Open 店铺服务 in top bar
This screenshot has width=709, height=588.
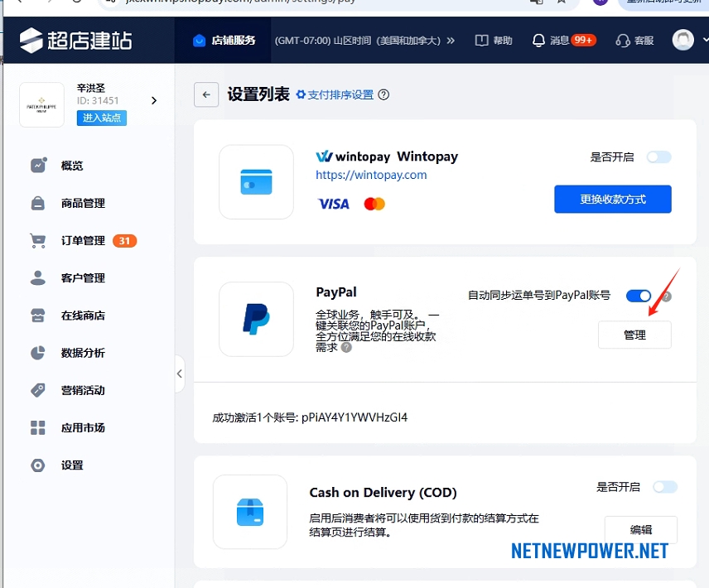[224, 41]
